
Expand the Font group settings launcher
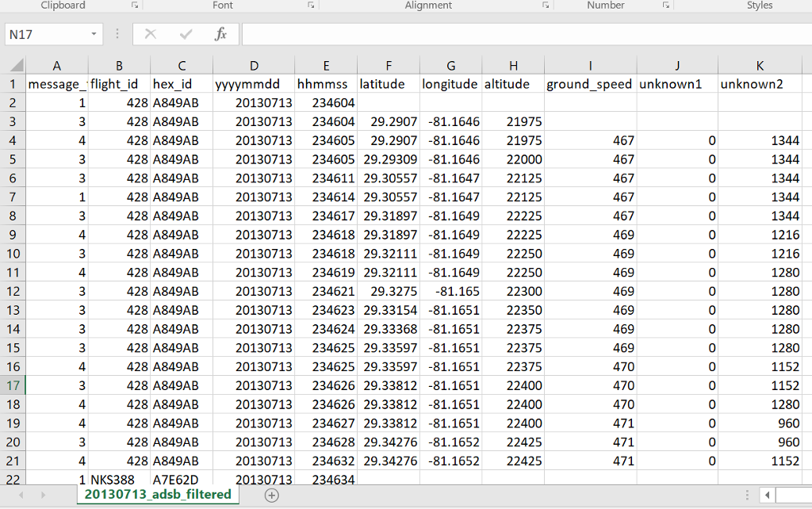[x=311, y=5]
